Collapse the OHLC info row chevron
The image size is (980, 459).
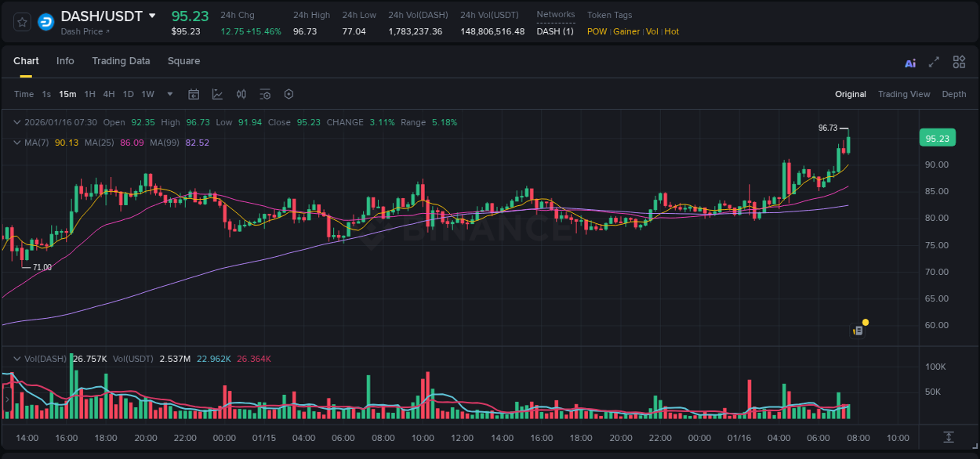click(16, 122)
